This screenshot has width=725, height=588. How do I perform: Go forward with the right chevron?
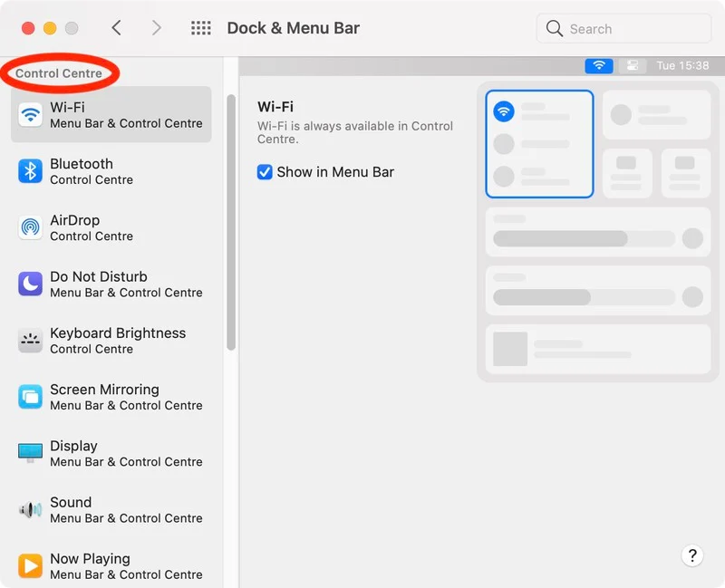156,28
